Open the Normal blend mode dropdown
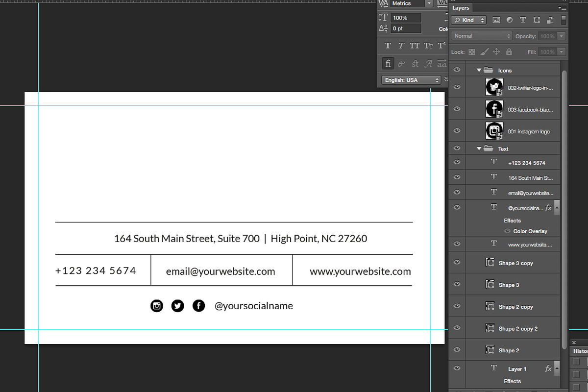Screen dimensions: 588x392 pos(482,36)
